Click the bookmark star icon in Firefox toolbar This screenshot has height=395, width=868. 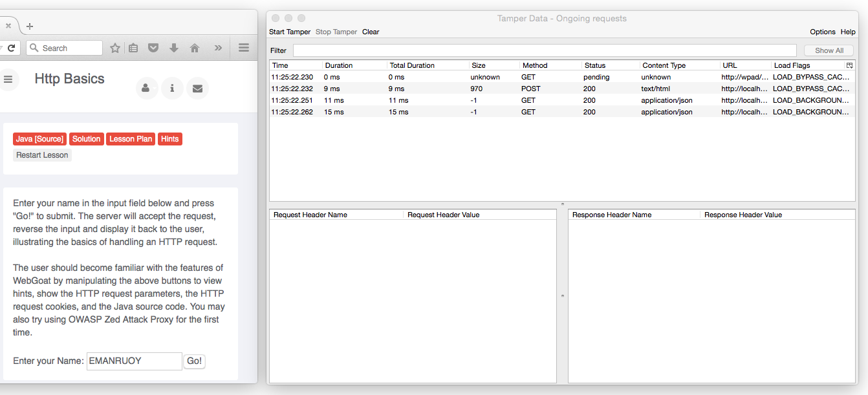pos(115,48)
